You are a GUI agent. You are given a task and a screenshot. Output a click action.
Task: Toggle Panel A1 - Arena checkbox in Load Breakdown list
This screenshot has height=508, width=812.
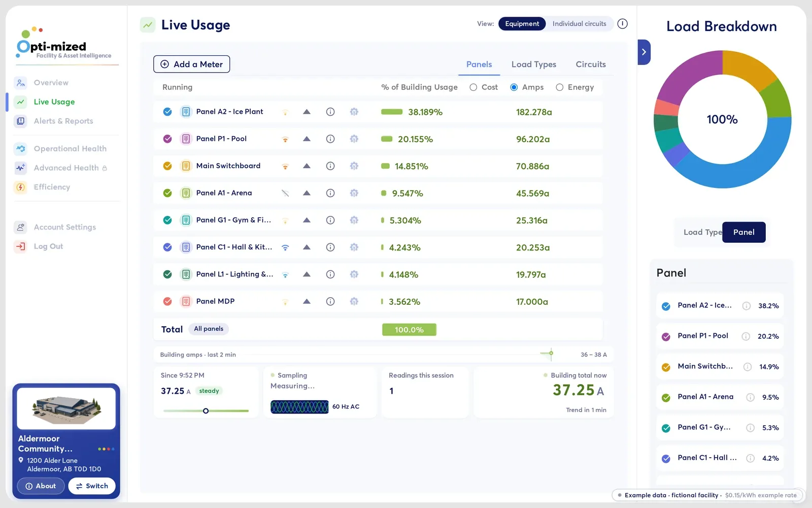pos(666,398)
